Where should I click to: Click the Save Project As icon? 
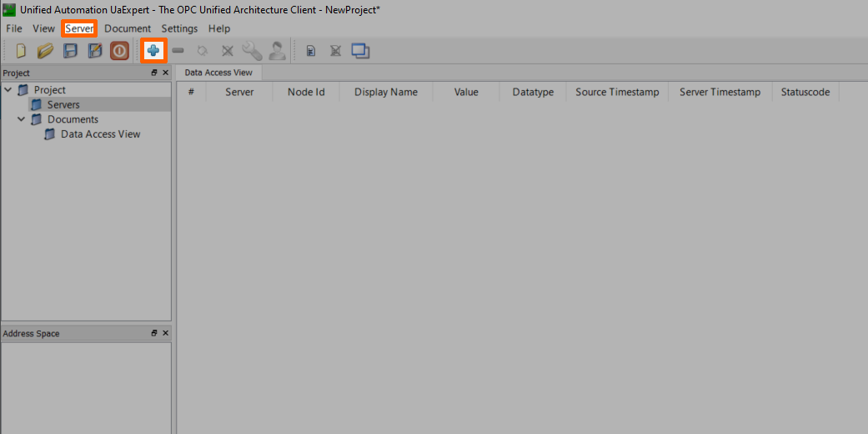[x=95, y=51]
